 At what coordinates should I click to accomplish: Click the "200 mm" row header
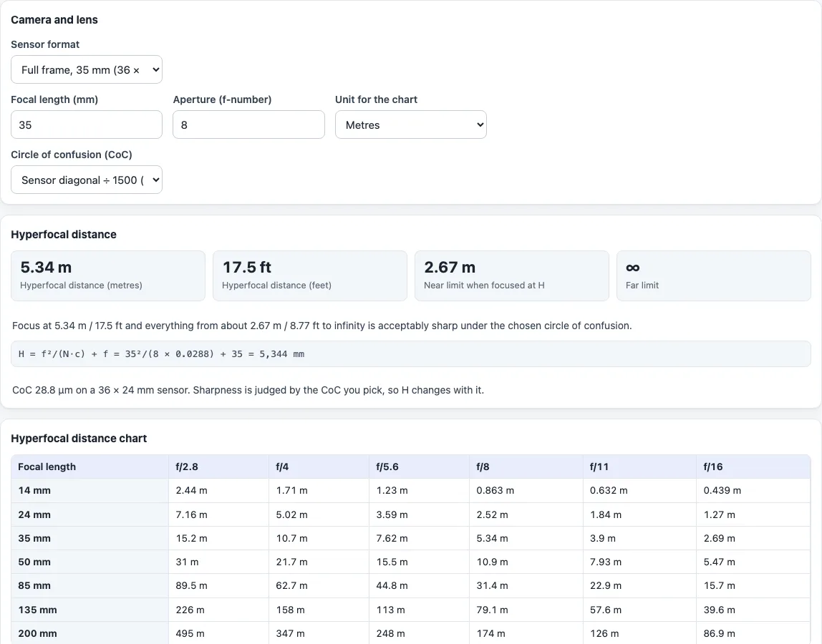90,633
